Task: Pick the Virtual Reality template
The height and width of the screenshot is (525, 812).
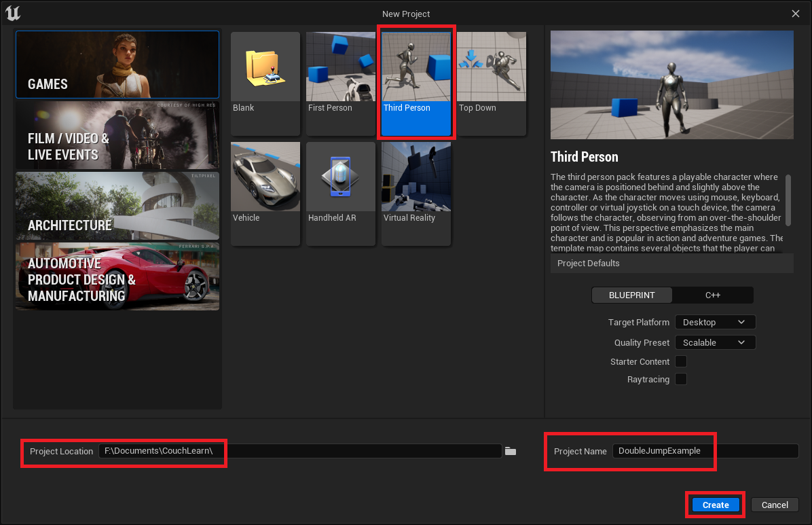Action: coord(416,194)
